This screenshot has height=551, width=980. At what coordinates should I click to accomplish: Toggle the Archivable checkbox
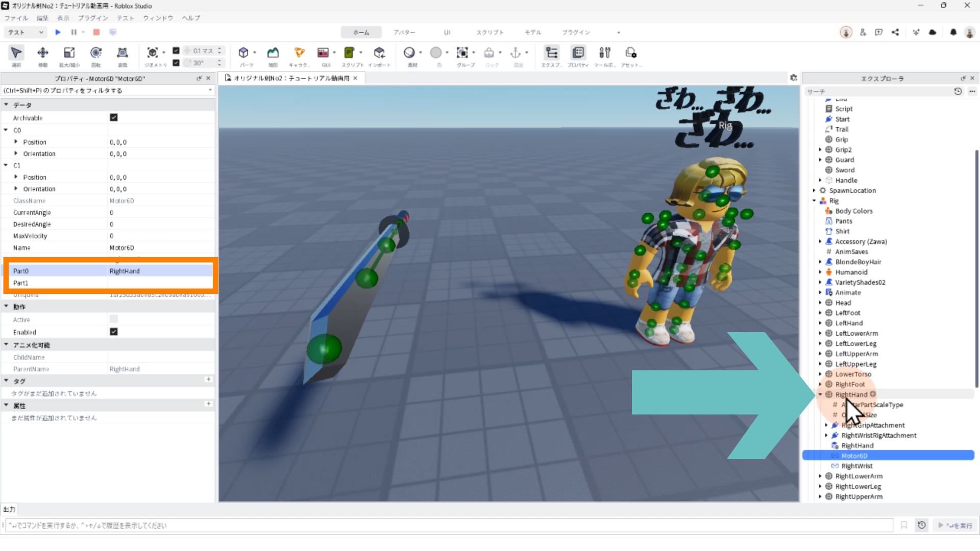tap(114, 117)
